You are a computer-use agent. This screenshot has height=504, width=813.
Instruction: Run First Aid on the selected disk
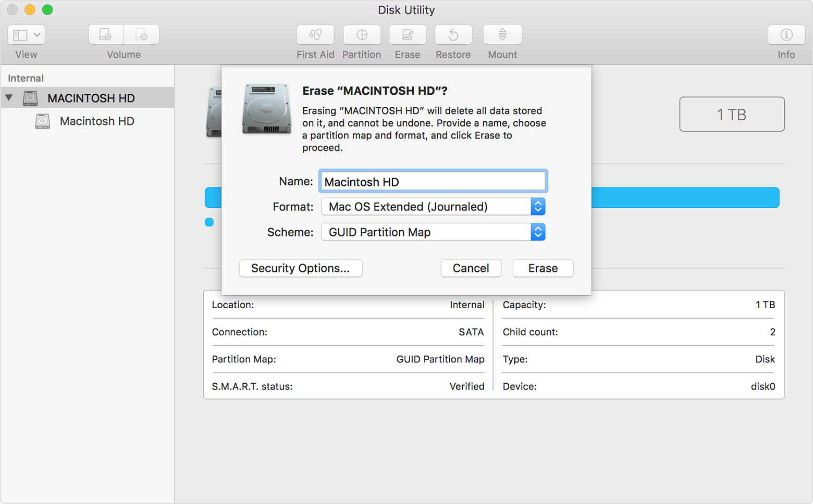tap(315, 35)
